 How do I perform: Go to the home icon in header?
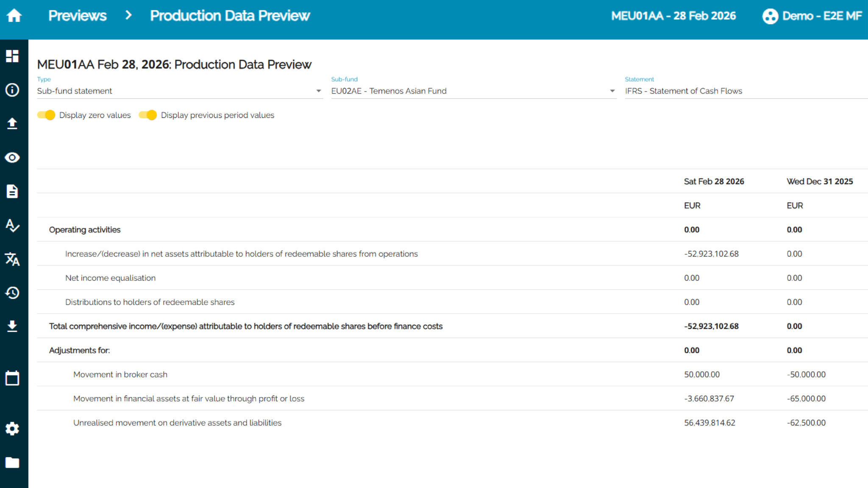14,16
